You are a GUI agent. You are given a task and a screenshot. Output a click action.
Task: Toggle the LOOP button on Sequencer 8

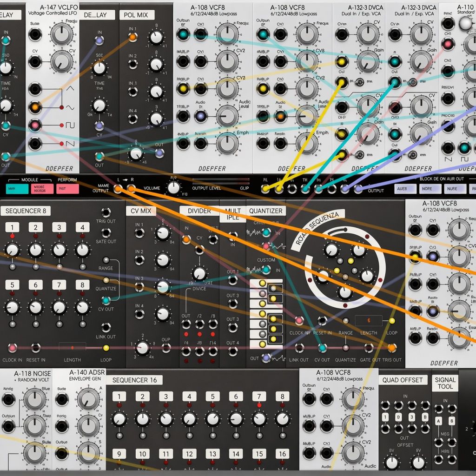(x=106, y=348)
